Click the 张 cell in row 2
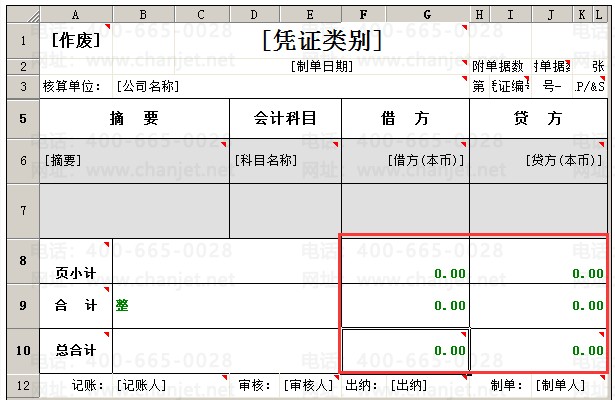Viewport: 615px width, 400px height. click(x=590, y=67)
